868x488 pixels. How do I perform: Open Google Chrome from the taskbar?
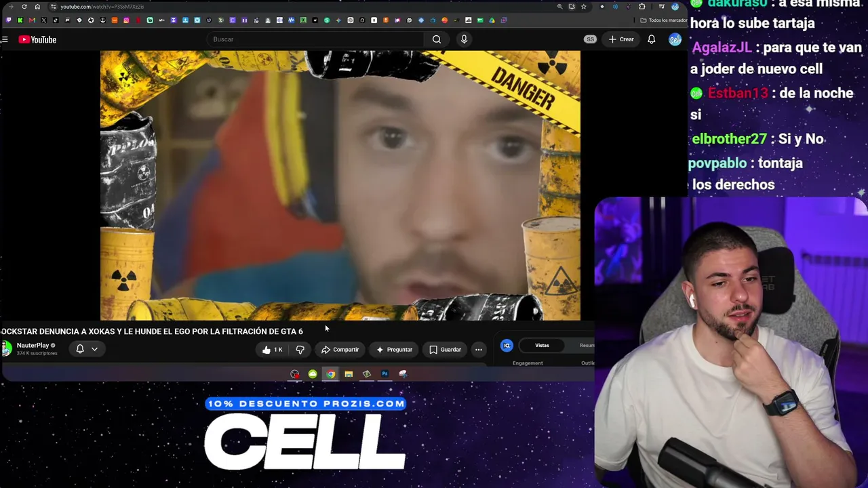point(330,374)
